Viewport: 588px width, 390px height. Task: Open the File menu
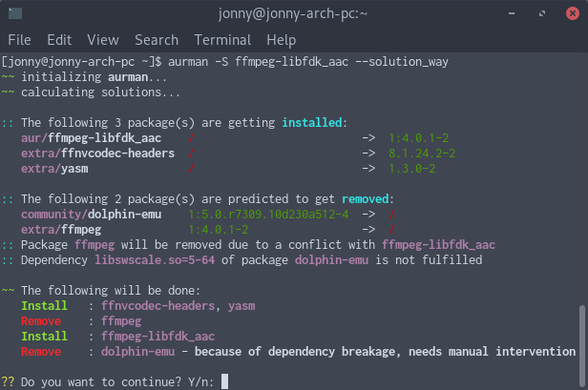[x=19, y=40]
